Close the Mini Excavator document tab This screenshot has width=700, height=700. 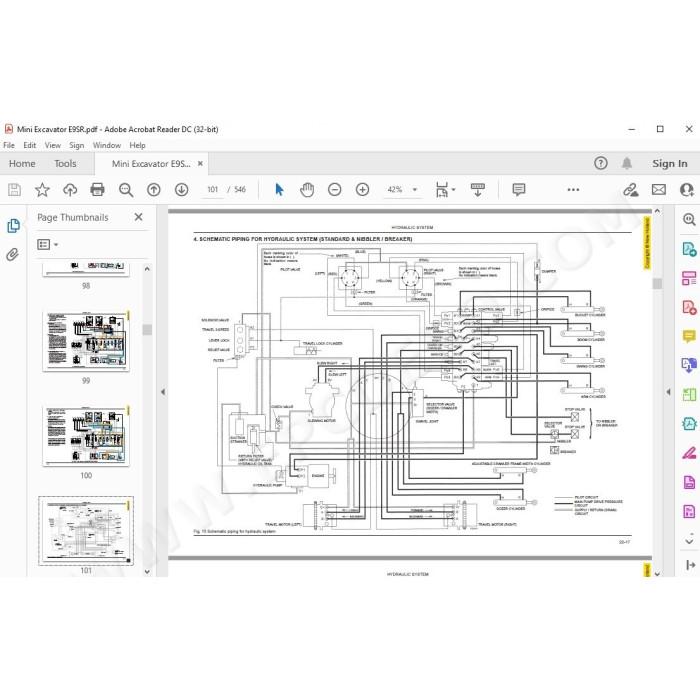(200, 163)
